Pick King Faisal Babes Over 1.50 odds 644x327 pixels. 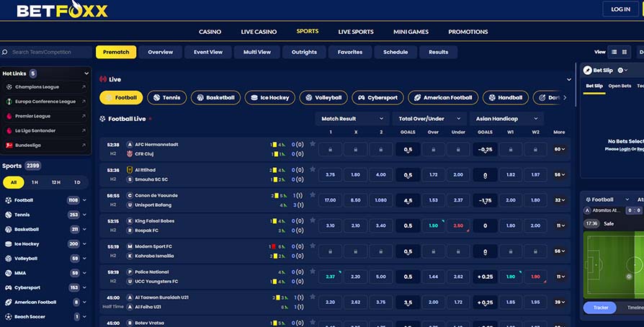coord(434,225)
